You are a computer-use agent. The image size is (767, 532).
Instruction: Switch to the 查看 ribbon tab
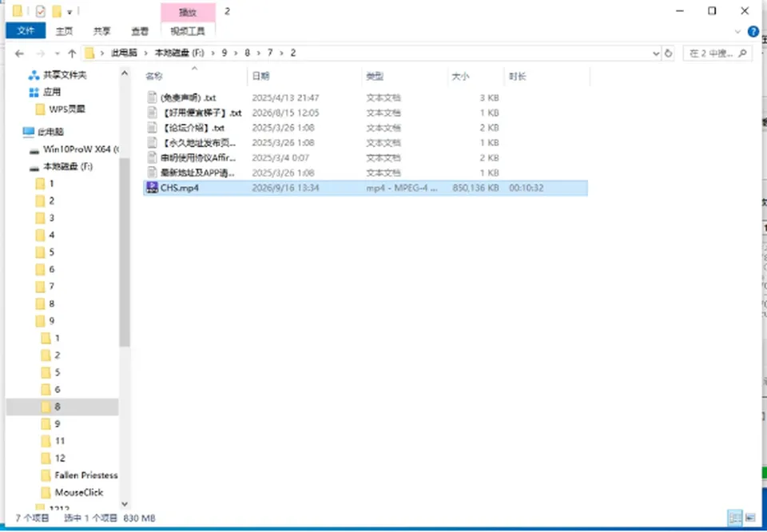click(x=139, y=31)
